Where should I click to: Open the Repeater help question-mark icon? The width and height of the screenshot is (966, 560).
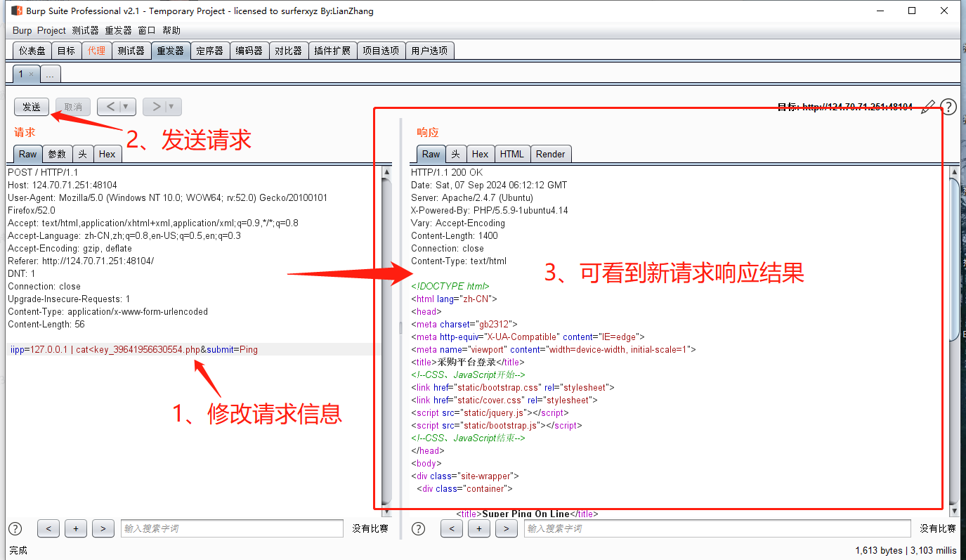(x=948, y=107)
